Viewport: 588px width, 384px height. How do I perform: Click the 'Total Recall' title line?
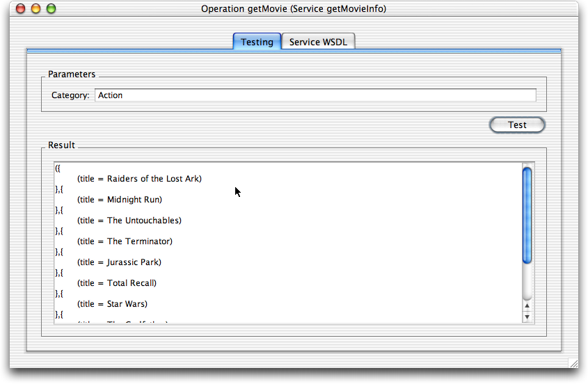117,283
